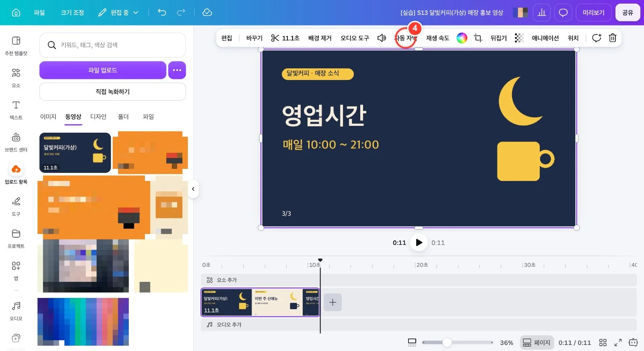Focus the keyword search field
This screenshot has width=644, height=351.
[x=113, y=45]
